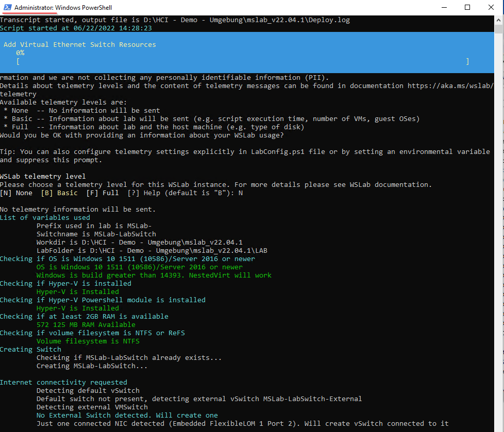
Task: Click the 'List of variables used' line
Action: point(45,218)
